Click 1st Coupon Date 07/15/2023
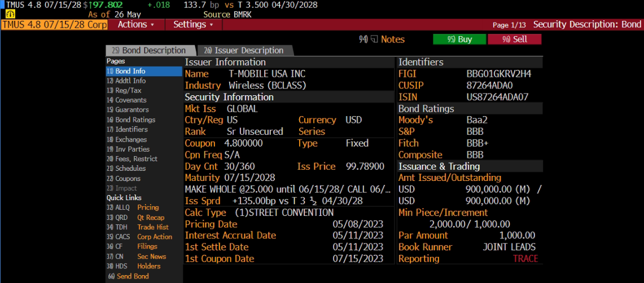Screen dimensions: 644x283 click(x=358, y=259)
